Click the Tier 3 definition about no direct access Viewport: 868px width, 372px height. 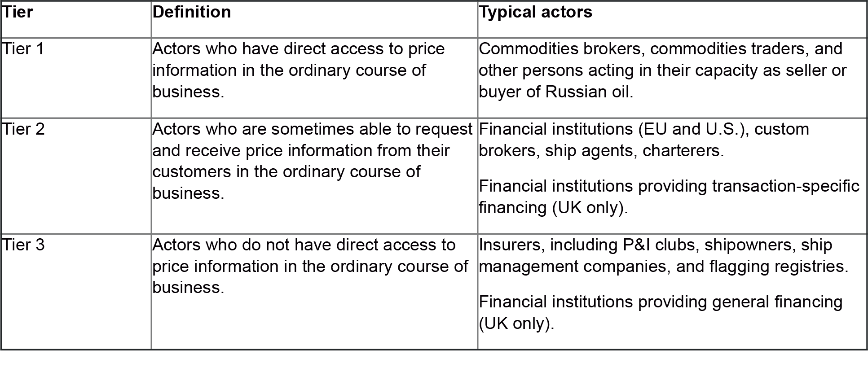[x=310, y=266]
